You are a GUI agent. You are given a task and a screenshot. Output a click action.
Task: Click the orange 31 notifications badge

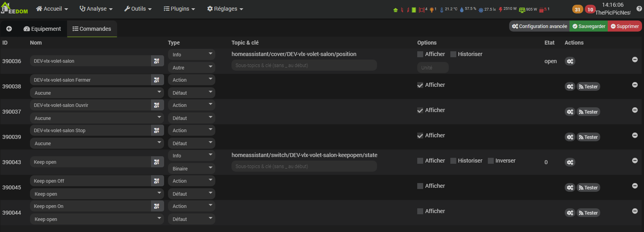(x=577, y=9)
